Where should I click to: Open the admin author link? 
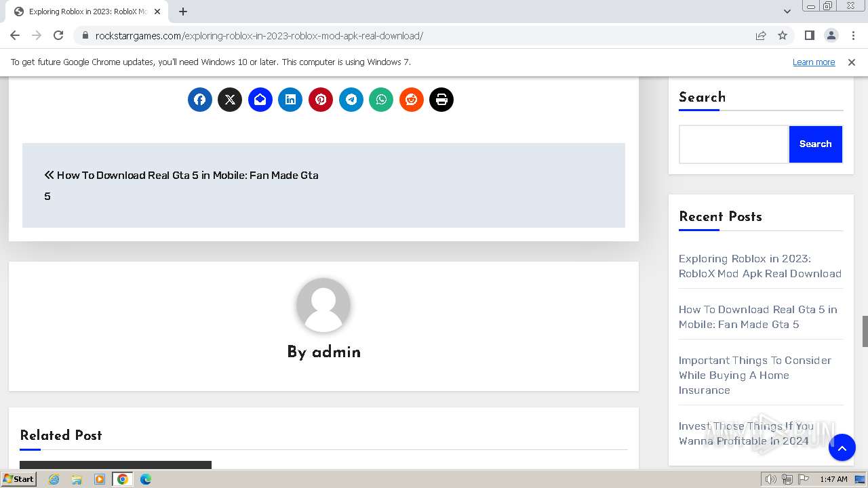click(x=336, y=352)
